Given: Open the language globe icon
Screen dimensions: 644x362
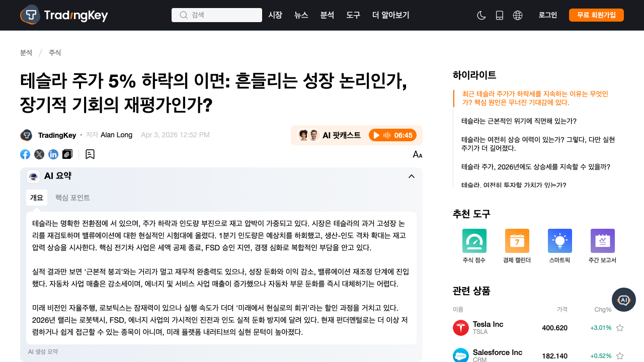Looking at the screenshot, I should (x=518, y=15).
